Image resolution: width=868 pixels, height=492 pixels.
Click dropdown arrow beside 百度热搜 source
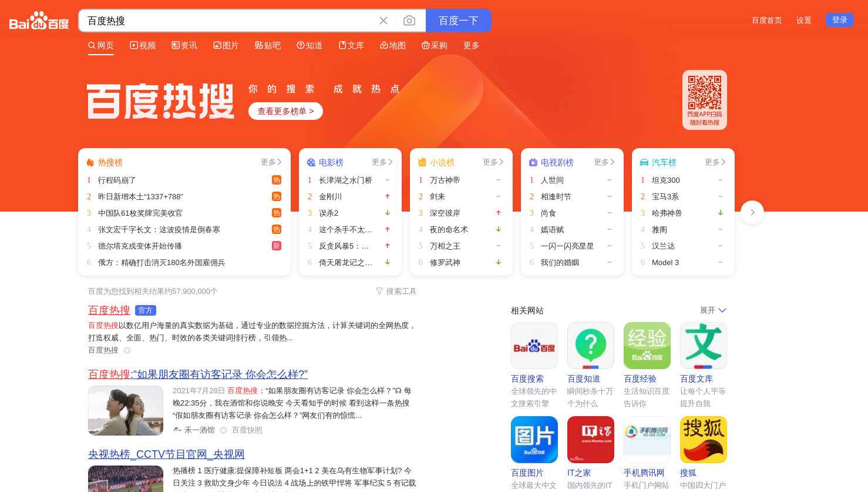[127, 350]
